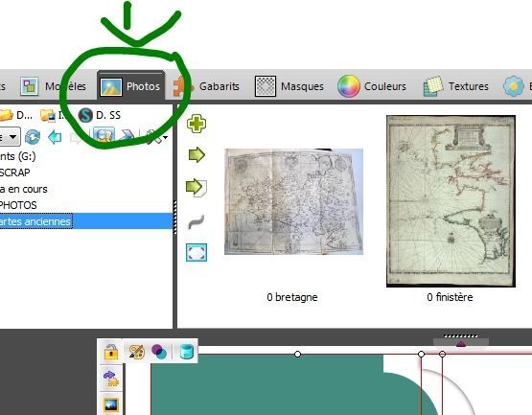Select the 'nts (G:)' drive in tree

point(17,156)
